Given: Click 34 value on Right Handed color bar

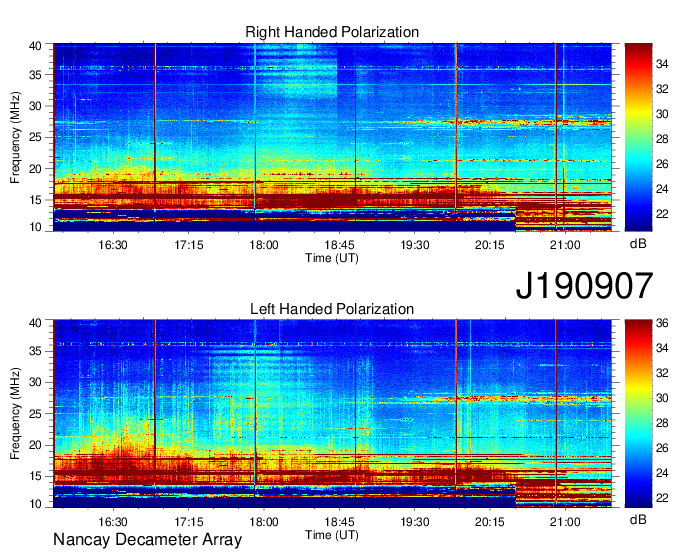Looking at the screenshot, I should [x=662, y=64].
